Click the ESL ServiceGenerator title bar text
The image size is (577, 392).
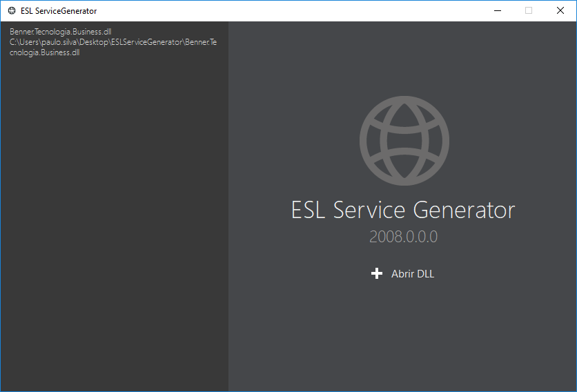(x=59, y=10)
